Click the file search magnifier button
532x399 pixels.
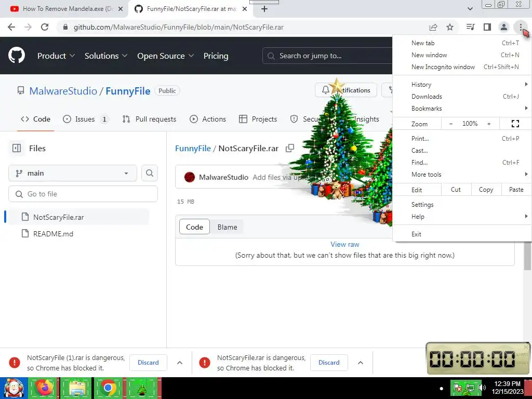(150, 173)
